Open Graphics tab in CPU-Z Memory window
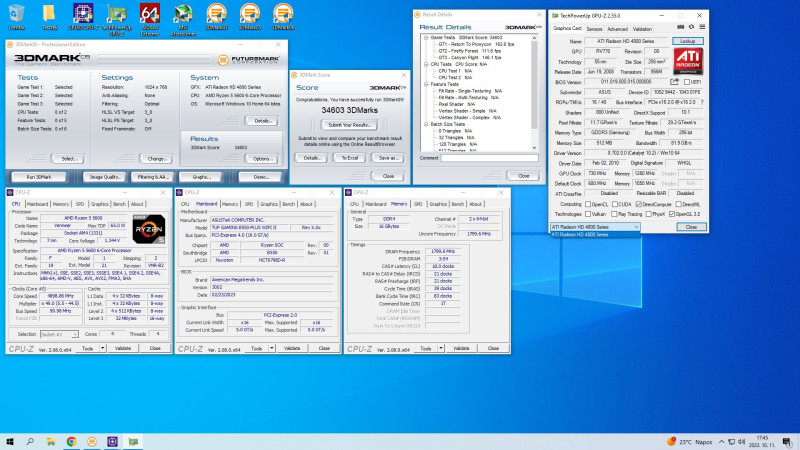800x450 pixels. click(438, 204)
